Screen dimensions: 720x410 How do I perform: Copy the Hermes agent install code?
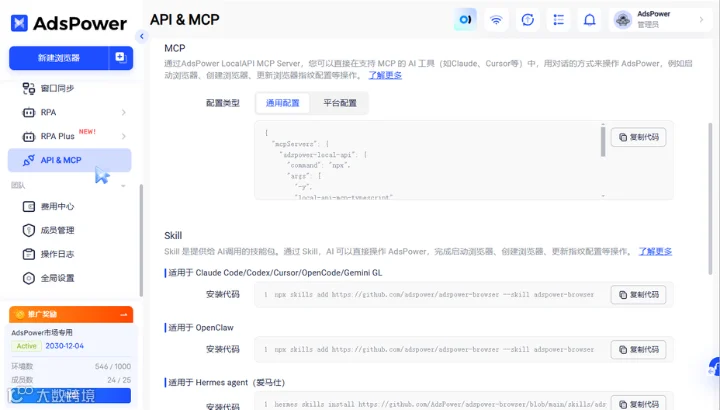point(638,404)
